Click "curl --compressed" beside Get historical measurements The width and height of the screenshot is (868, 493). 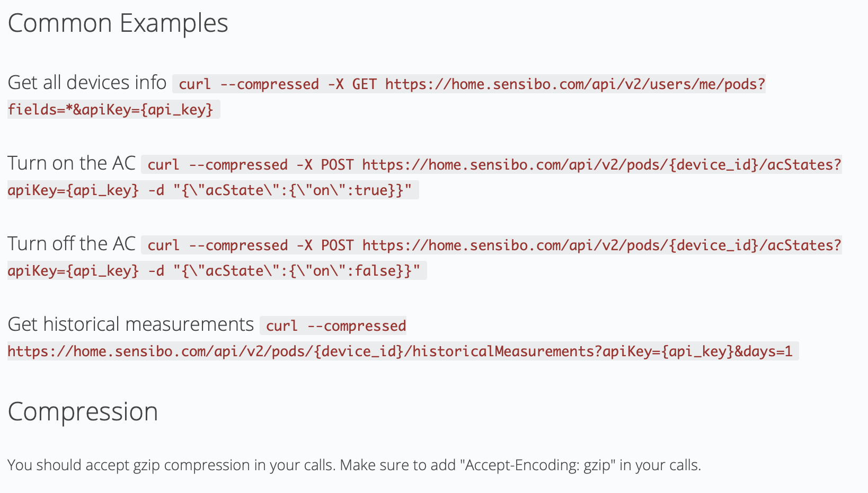click(336, 326)
